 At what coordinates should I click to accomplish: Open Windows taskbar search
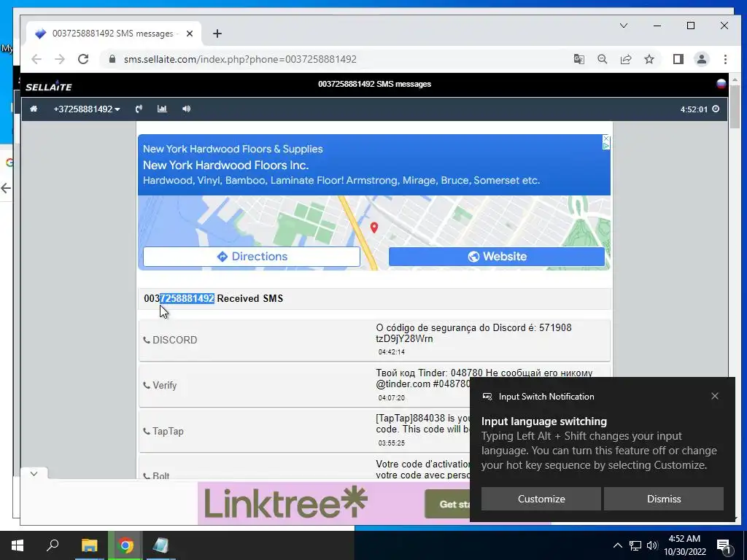[x=53, y=545]
